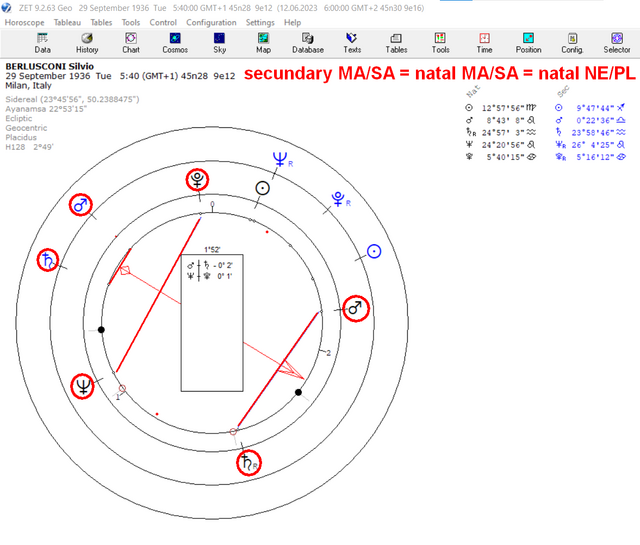Click the H128 2°49' harmonic label
640x545 pixels.
pyautogui.click(x=29, y=147)
